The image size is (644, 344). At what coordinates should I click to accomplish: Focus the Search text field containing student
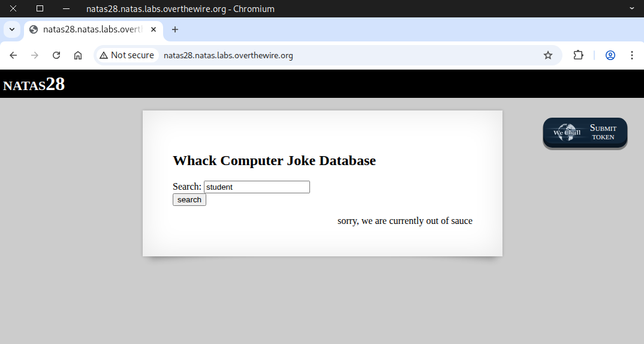pos(257,187)
